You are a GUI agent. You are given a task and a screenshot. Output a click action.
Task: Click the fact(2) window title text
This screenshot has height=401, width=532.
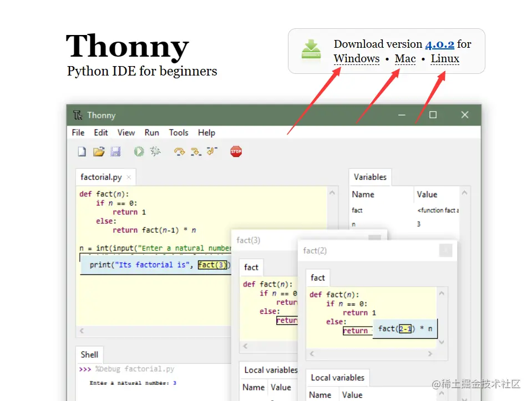pyautogui.click(x=315, y=251)
